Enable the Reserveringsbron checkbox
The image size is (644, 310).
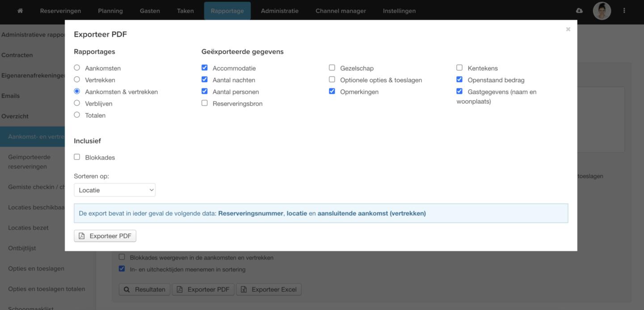click(205, 103)
